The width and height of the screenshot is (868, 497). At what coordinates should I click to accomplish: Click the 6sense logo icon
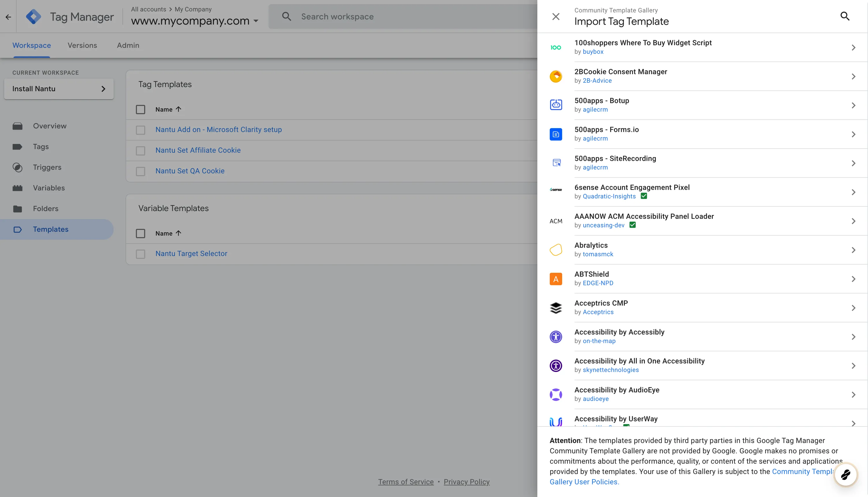pyautogui.click(x=556, y=189)
